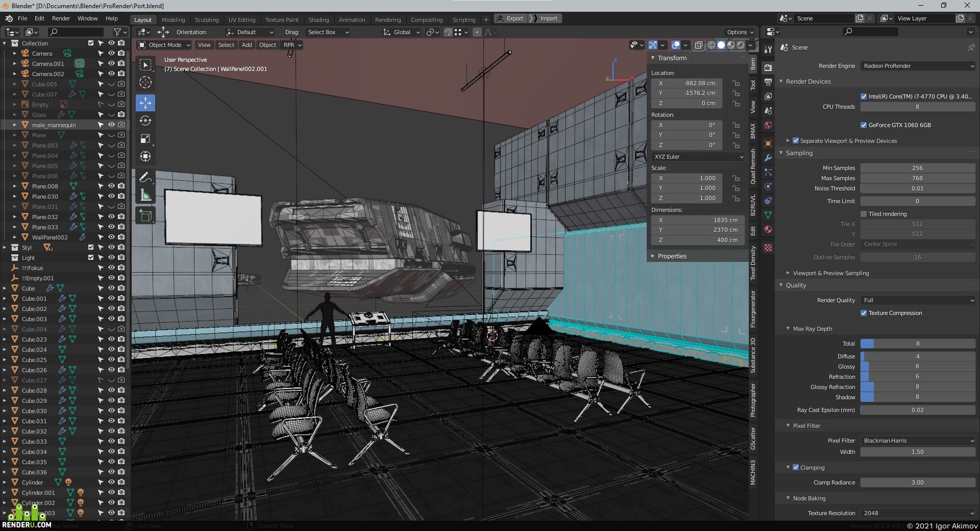Open the Render Engine dropdown

pos(918,66)
